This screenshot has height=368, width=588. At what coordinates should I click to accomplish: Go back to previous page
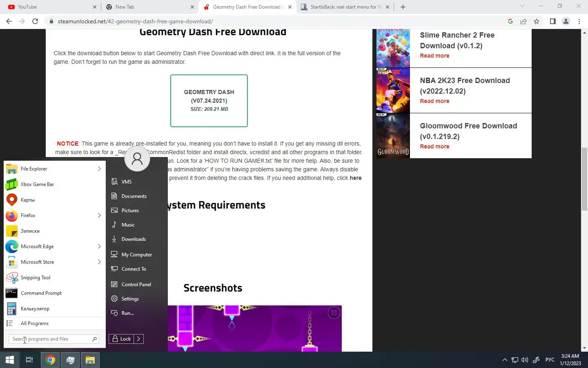point(9,21)
